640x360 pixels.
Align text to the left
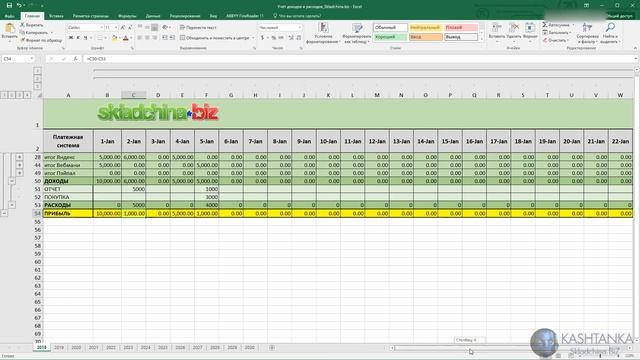pyautogui.click(x=140, y=38)
